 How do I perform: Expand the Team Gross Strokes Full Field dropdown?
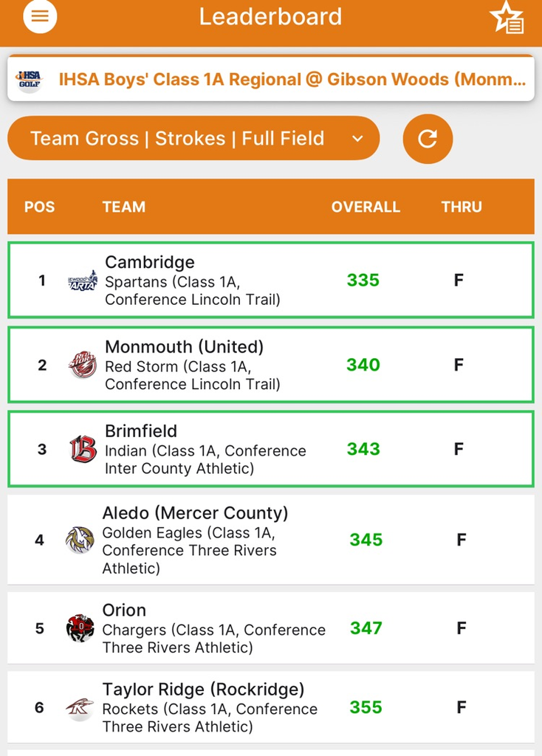click(193, 138)
